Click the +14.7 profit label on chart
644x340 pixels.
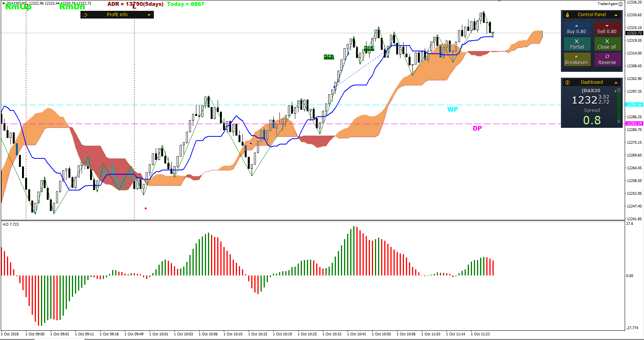point(329,56)
